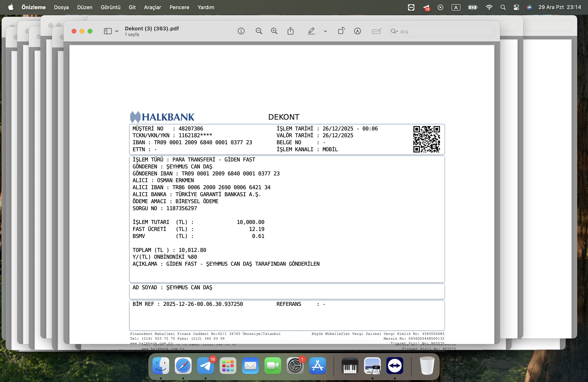This screenshot has width=588, height=382.
Task: Open Finder from the Dock
Action: (161, 365)
